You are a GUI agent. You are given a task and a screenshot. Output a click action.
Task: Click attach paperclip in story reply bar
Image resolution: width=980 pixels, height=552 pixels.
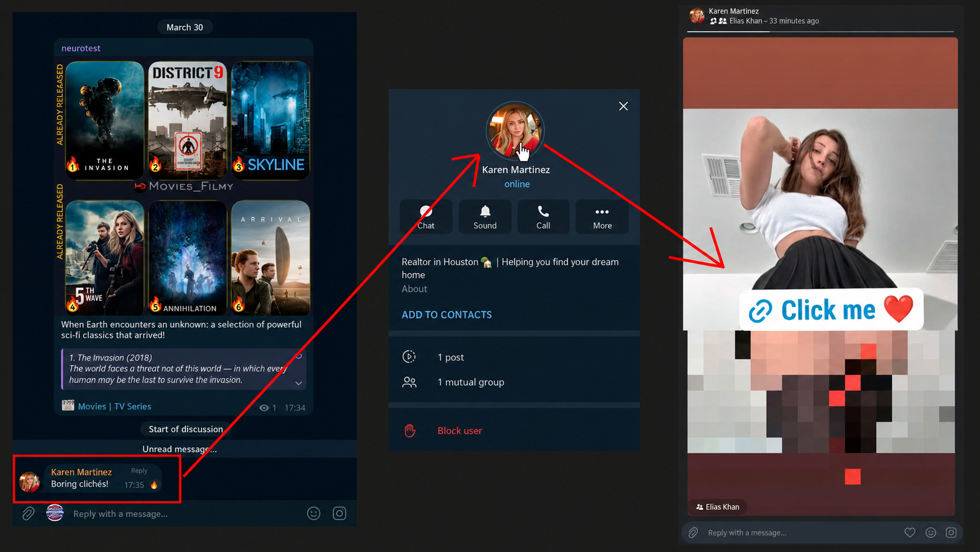point(693,533)
